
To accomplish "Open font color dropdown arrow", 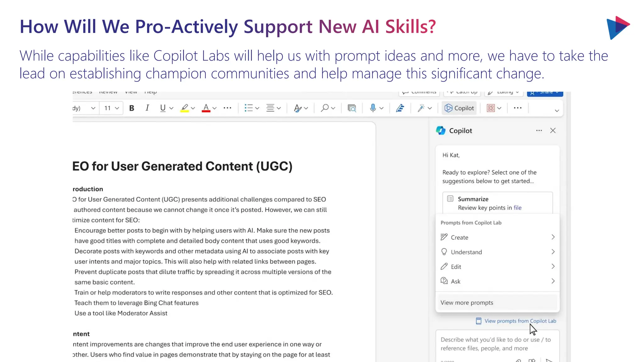I will [x=214, y=108].
